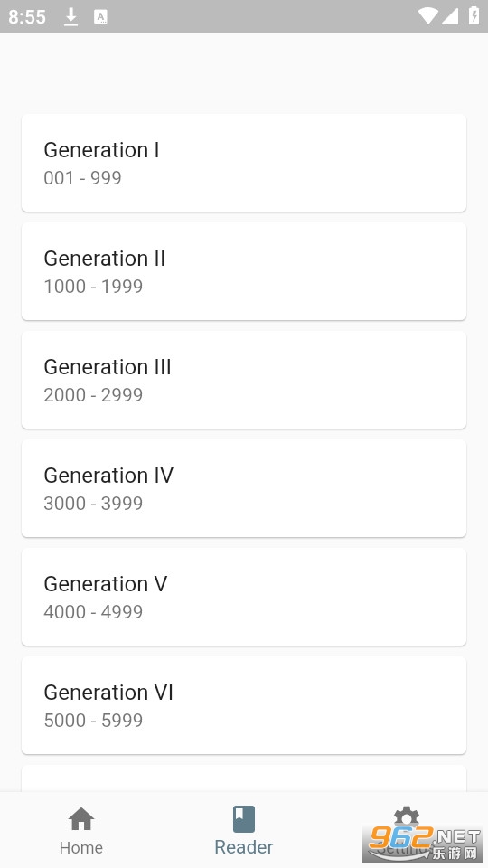
Task: Select Generation IV 3000 - 3999
Action: point(244,488)
